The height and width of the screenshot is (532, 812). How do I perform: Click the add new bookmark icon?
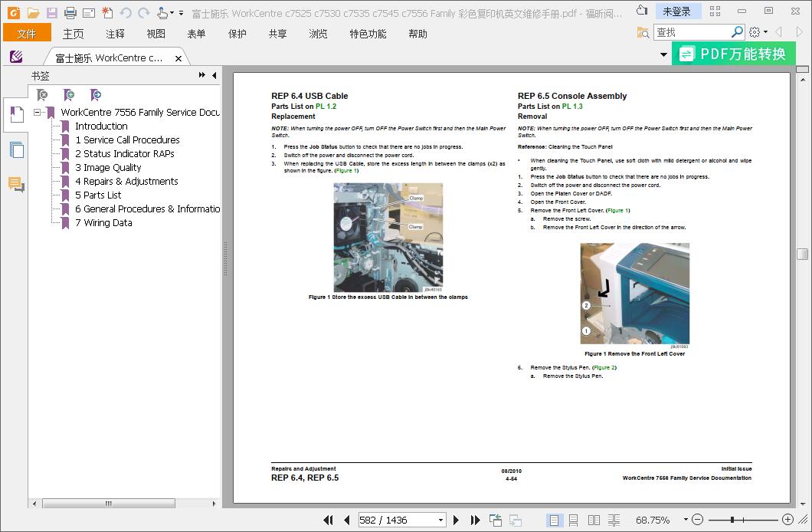pos(69,95)
